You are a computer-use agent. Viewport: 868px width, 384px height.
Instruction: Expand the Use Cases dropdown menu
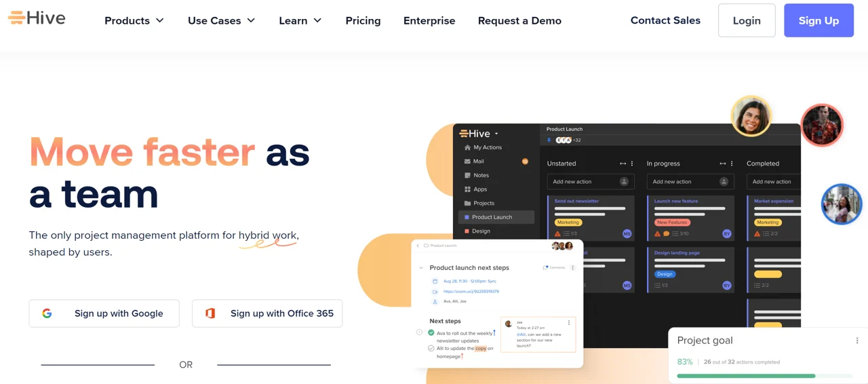coord(222,20)
